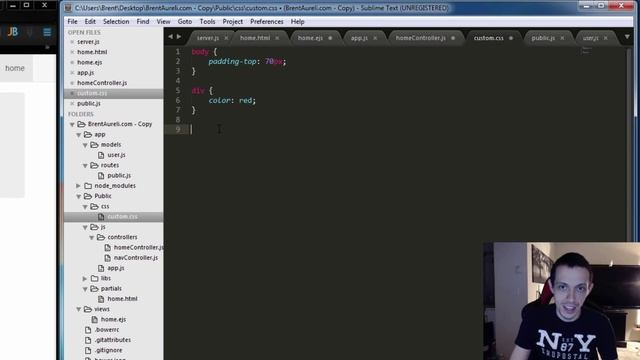
Task: Close home.html in Open Files list
Action: tap(72, 52)
